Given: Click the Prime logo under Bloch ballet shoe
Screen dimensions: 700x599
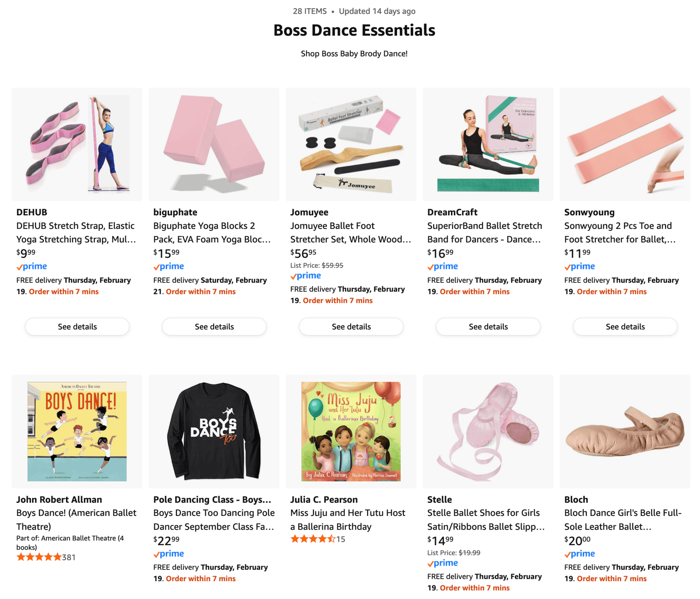Looking at the screenshot, I should click(x=580, y=553).
